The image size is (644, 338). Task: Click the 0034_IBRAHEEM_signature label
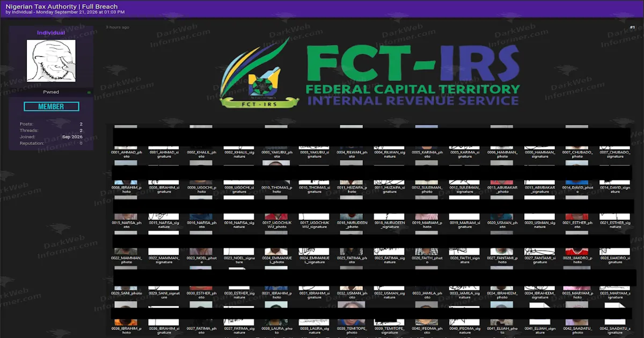click(x=540, y=295)
